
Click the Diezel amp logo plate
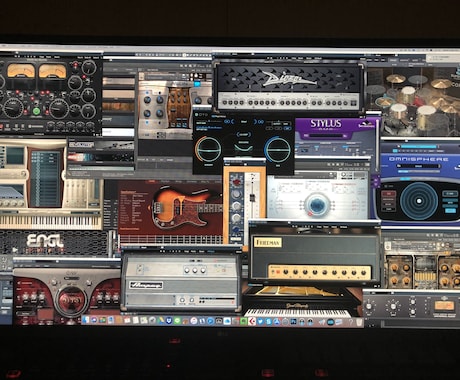(x=289, y=79)
